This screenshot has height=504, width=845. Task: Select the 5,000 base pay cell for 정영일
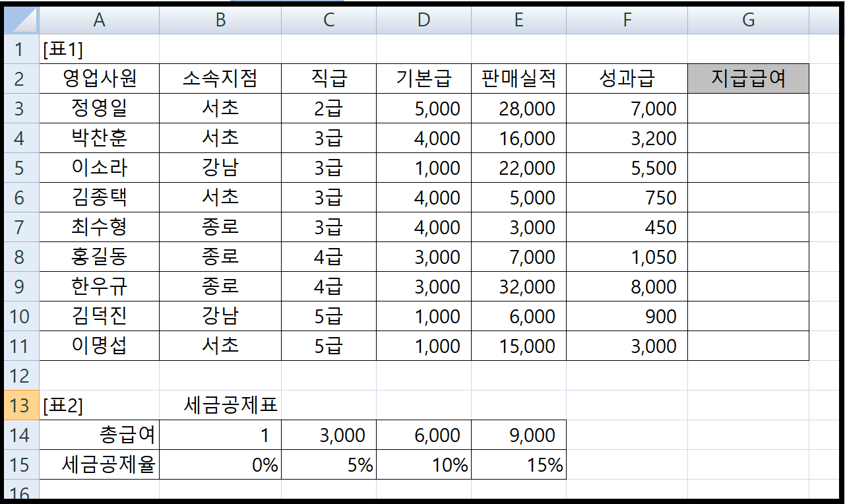[423, 108]
